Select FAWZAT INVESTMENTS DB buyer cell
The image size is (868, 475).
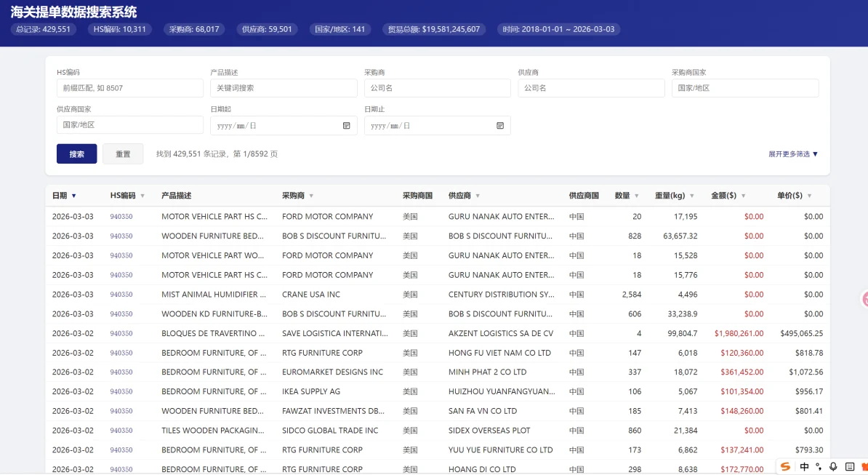pyautogui.click(x=333, y=411)
